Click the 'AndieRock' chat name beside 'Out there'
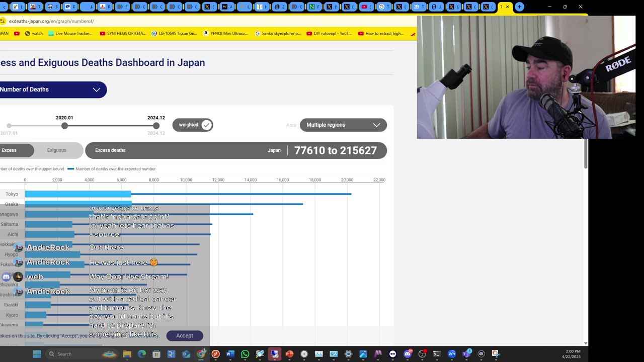The width and height of the screenshot is (644, 362). click(x=48, y=247)
